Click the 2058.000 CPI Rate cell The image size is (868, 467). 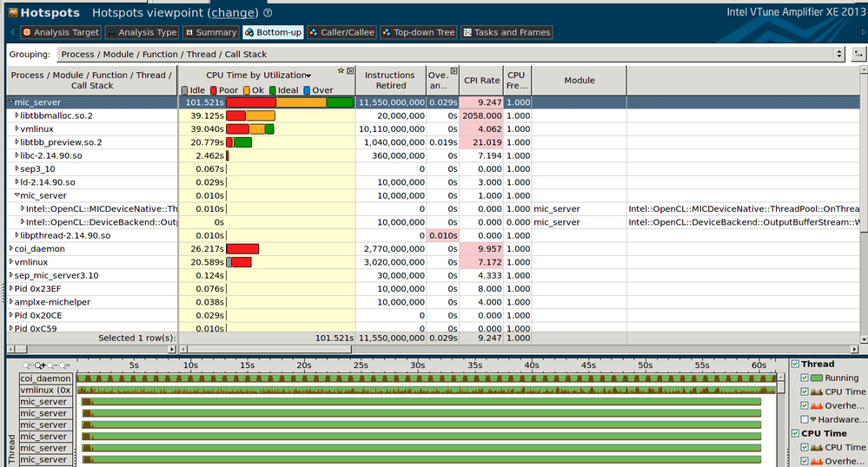click(481, 115)
